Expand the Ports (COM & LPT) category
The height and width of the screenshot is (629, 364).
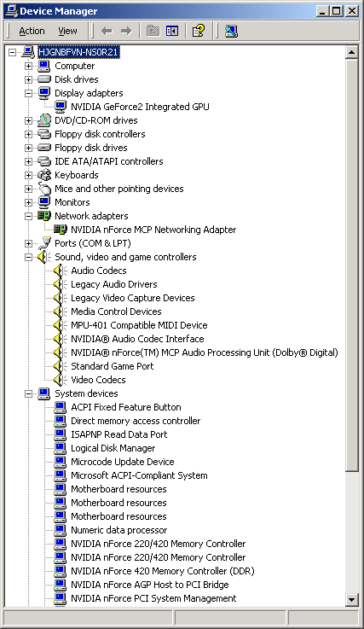28,243
